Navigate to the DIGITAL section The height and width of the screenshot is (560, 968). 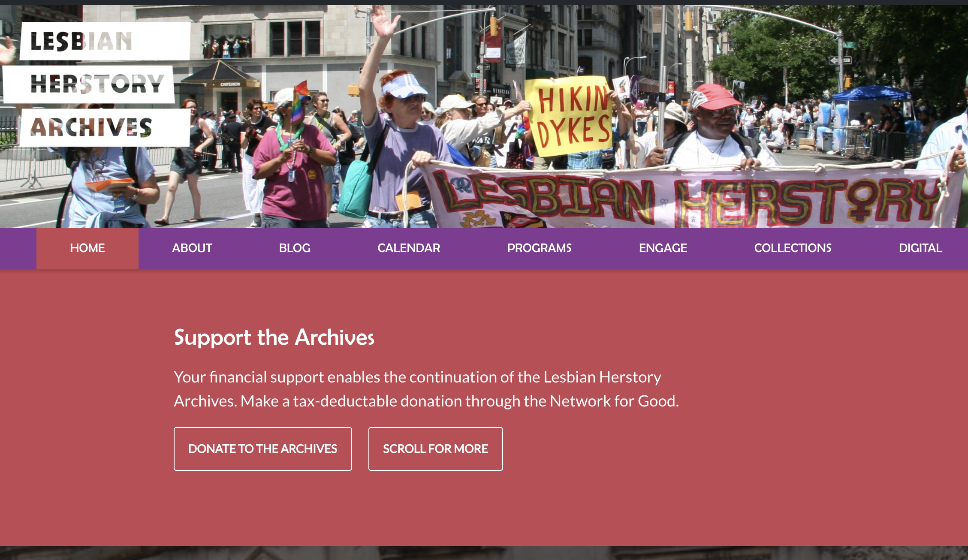[x=920, y=248]
